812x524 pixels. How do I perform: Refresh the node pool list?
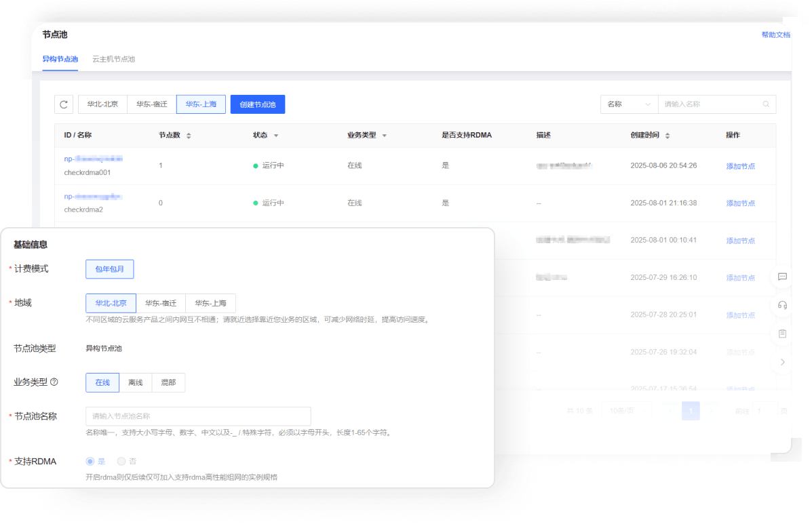coord(63,104)
